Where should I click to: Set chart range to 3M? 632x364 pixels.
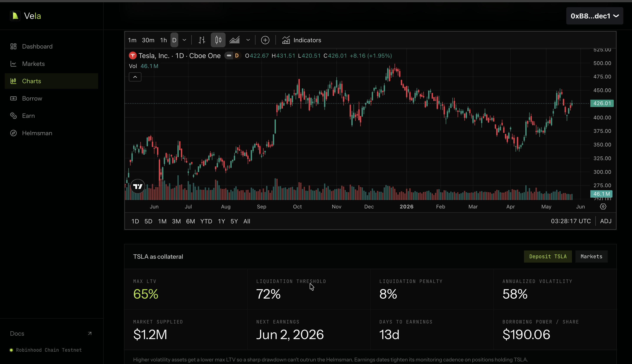176,221
